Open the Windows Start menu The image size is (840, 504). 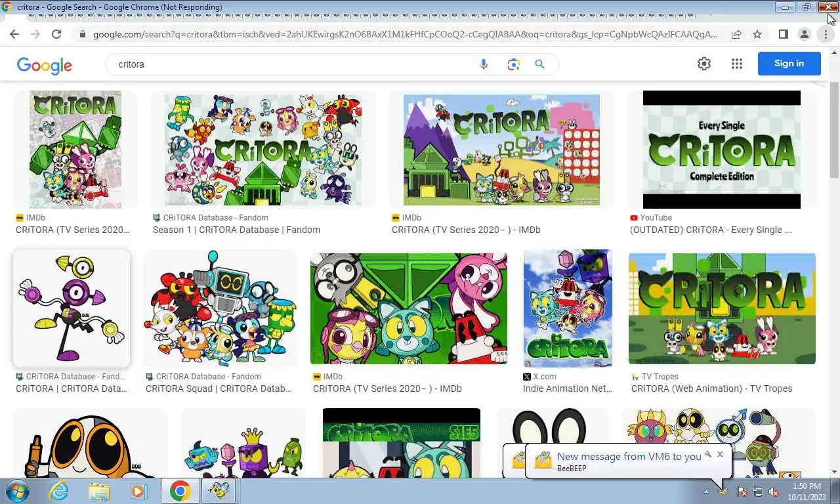pos(16,491)
